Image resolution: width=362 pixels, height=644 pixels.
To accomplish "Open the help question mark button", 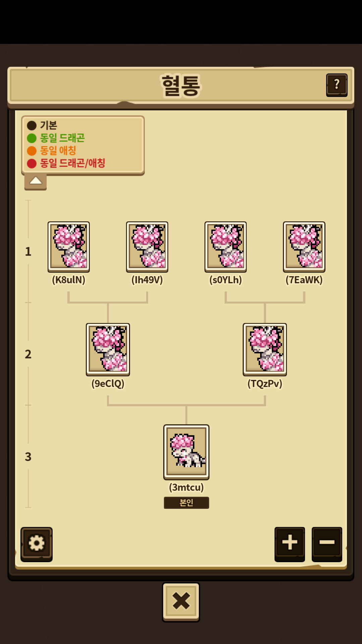I will [337, 85].
